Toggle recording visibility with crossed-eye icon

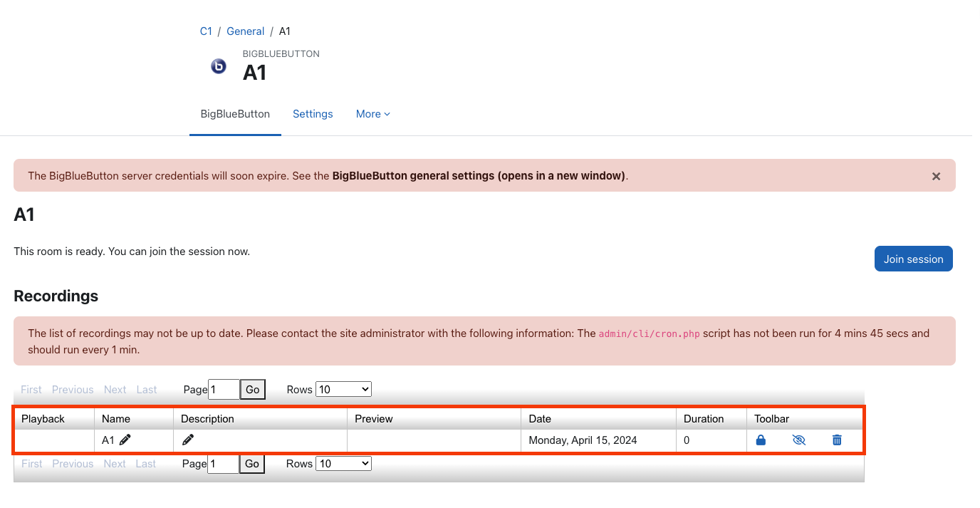(798, 440)
